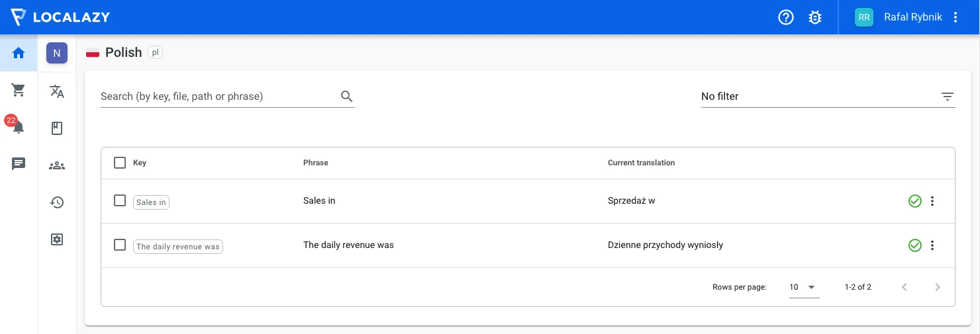
Task: Go to the home dashboard icon
Action: coord(19,53)
